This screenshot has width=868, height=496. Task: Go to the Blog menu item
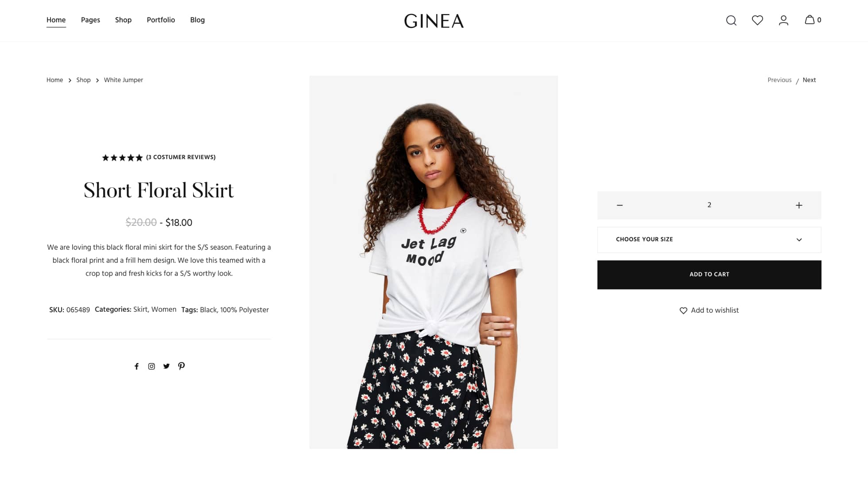(198, 20)
